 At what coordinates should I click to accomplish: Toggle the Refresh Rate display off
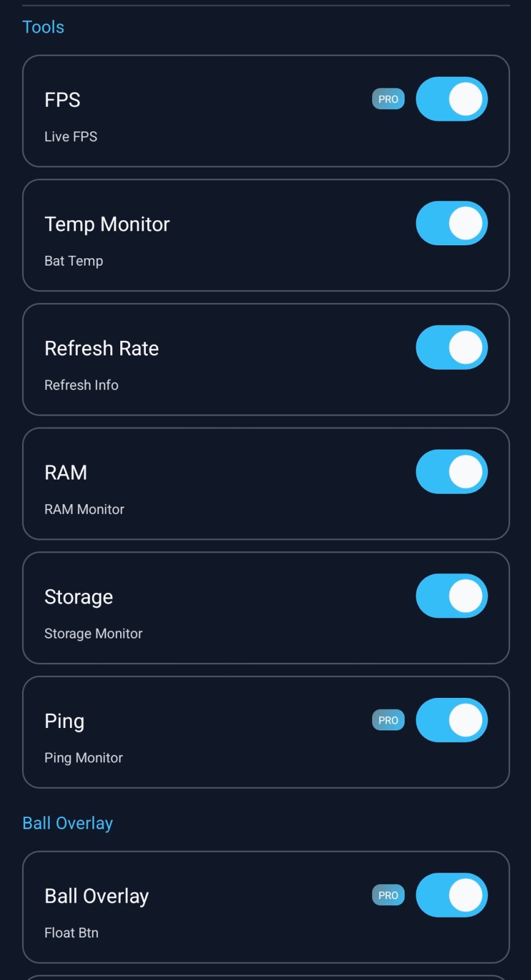coord(452,348)
